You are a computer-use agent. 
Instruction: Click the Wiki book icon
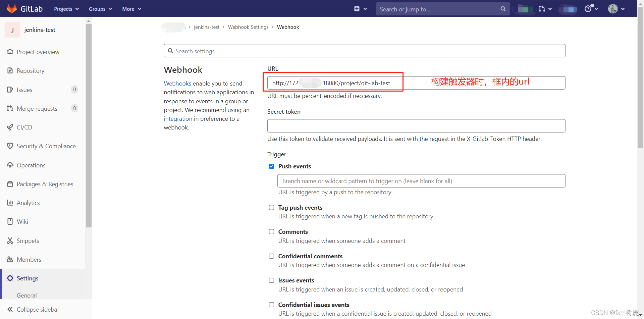tap(10, 221)
